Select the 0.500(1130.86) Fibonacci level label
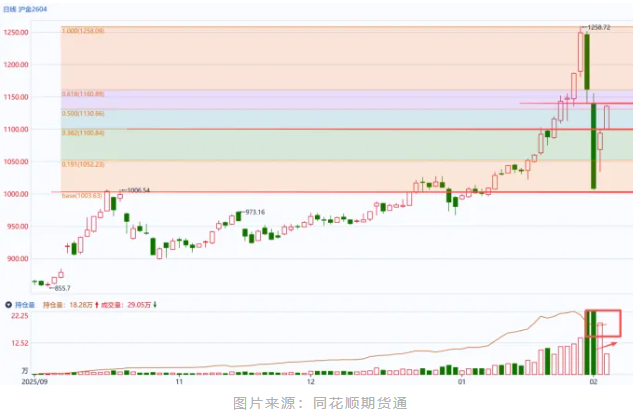This screenshot has width=633, height=416. click(x=83, y=113)
